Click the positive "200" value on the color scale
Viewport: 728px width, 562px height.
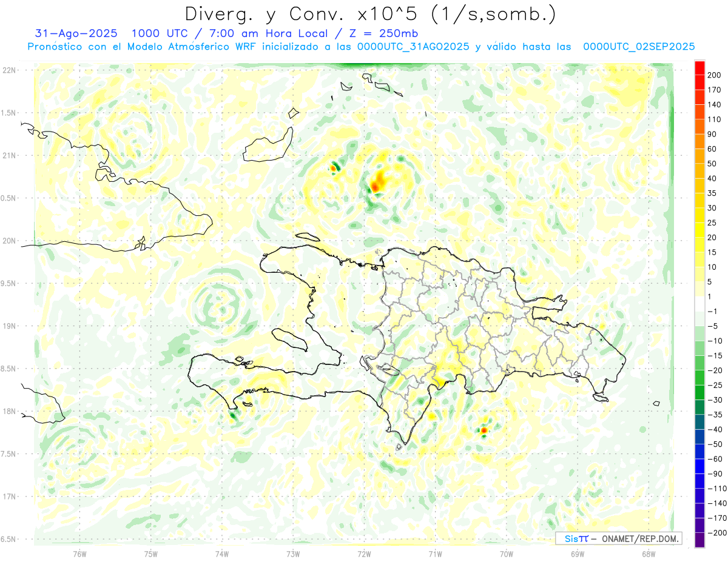[x=714, y=75]
